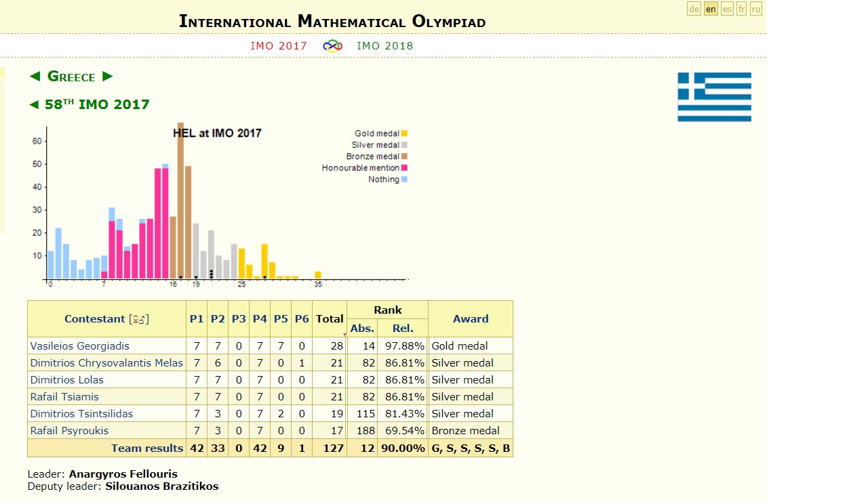Sort table by Abs. rank column
Screen dimensions: 868x502
pos(362,329)
